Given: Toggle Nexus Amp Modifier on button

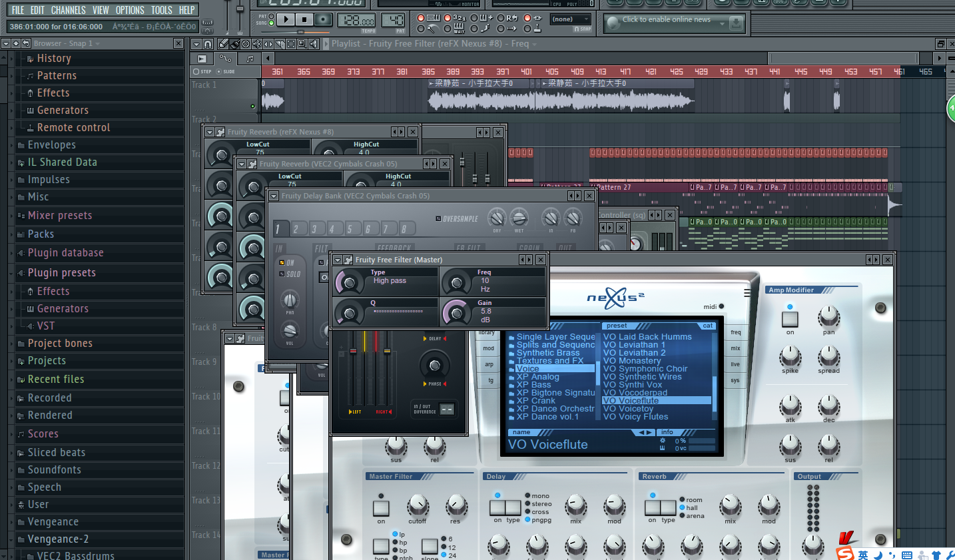Looking at the screenshot, I should [790, 319].
